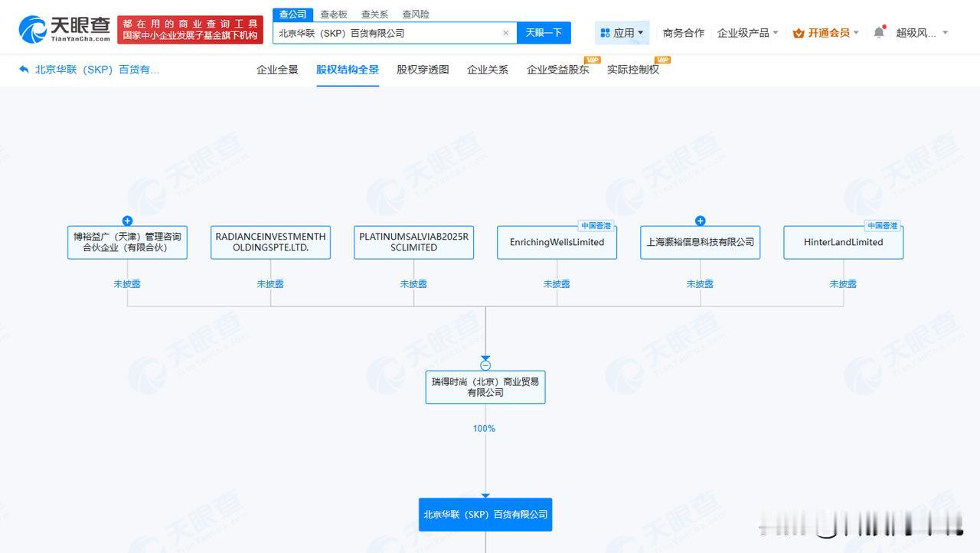Click 中国香港 tag on EnrichingWellsLimited
The width and height of the screenshot is (980, 553).
pyautogui.click(x=596, y=226)
